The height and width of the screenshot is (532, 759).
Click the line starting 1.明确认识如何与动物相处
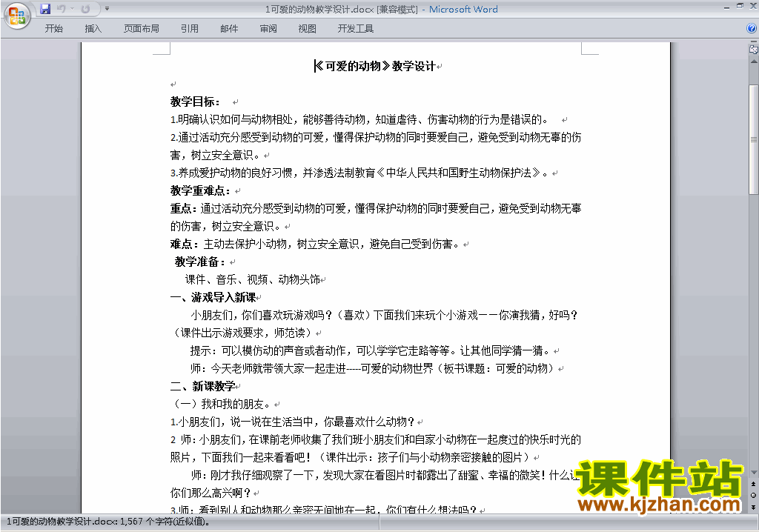(x=360, y=119)
